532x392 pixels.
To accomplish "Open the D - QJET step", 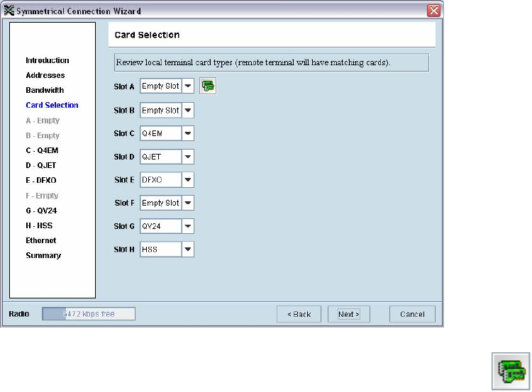I will 41,165.
